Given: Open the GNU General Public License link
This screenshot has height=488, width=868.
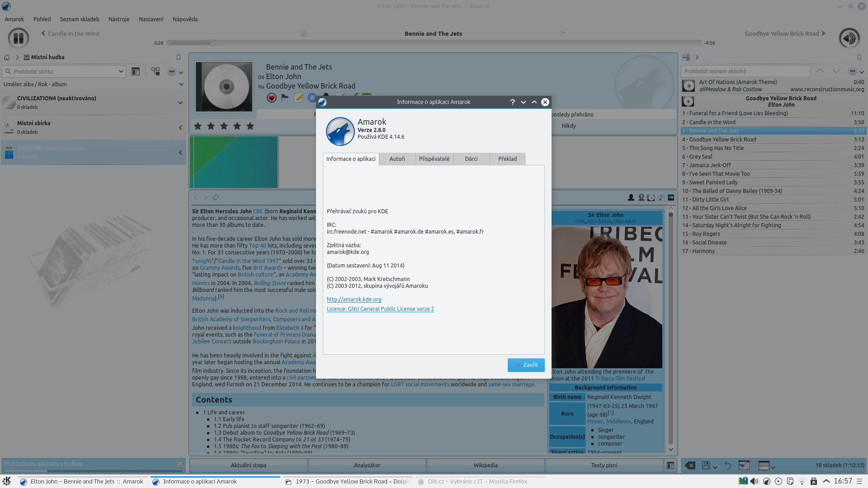Looking at the screenshot, I should click(380, 309).
